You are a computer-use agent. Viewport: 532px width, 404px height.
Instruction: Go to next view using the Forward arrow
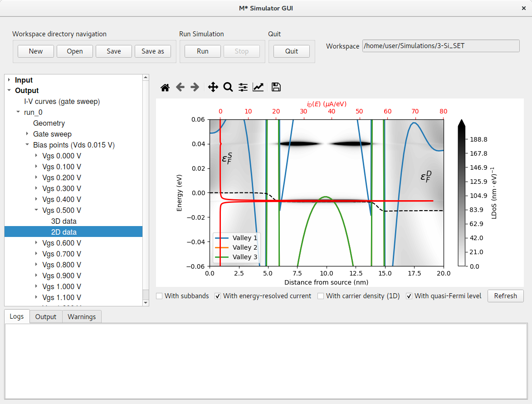pyautogui.click(x=195, y=87)
